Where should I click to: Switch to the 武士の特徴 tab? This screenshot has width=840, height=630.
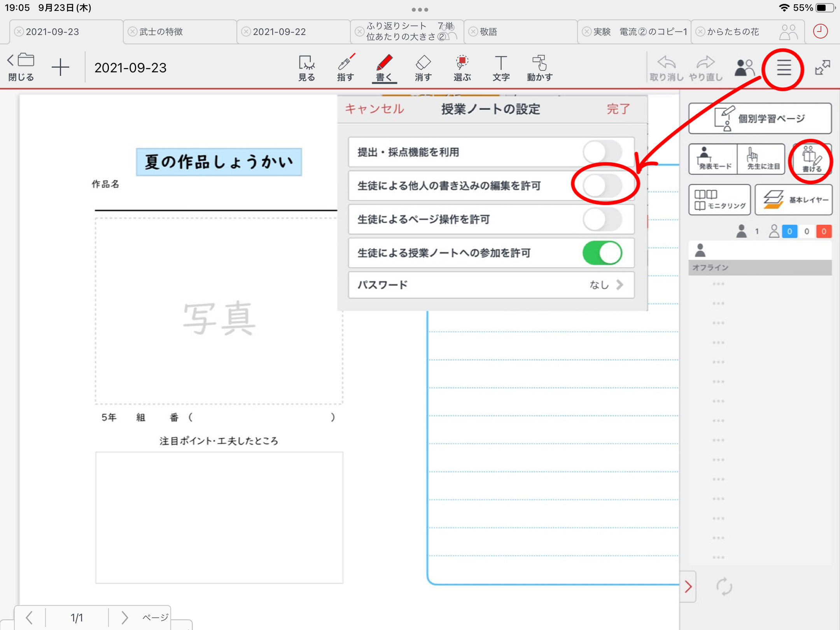[x=161, y=32]
